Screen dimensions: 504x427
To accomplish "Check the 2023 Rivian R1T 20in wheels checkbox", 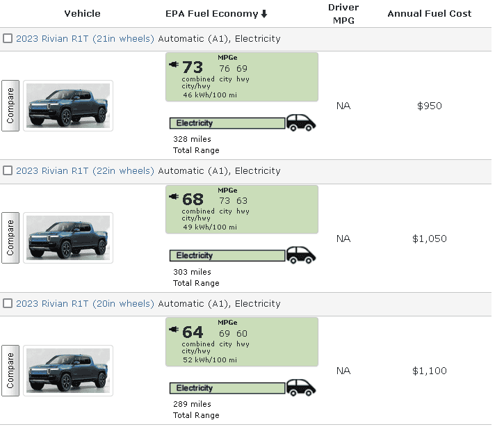I will pos(8,303).
